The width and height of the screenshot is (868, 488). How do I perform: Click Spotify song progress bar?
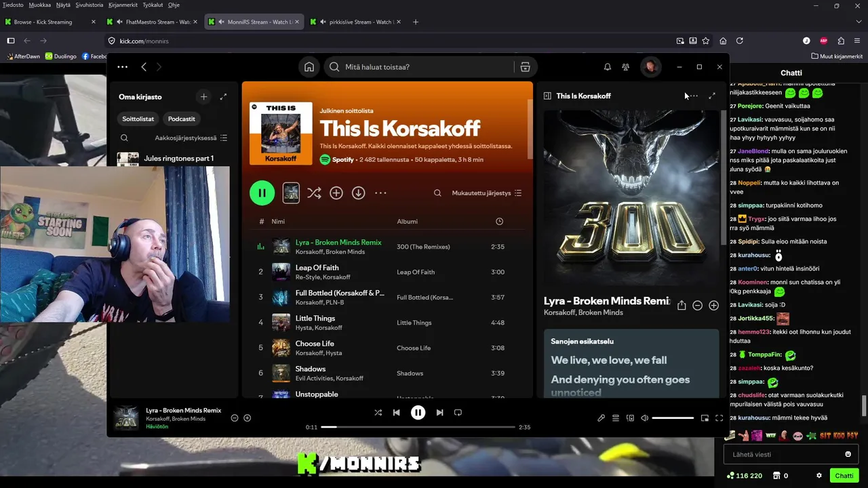(x=418, y=427)
